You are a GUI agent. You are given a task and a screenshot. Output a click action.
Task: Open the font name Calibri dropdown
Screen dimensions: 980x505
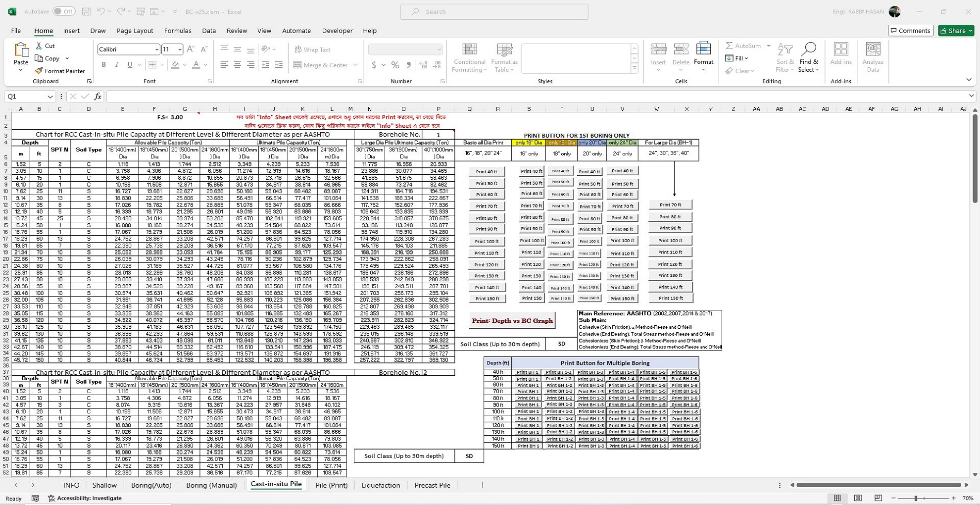[x=156, y=49]
